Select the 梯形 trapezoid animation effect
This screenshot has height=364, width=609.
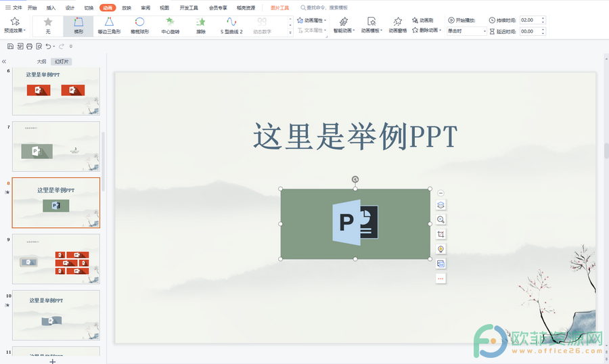[78, 26]
